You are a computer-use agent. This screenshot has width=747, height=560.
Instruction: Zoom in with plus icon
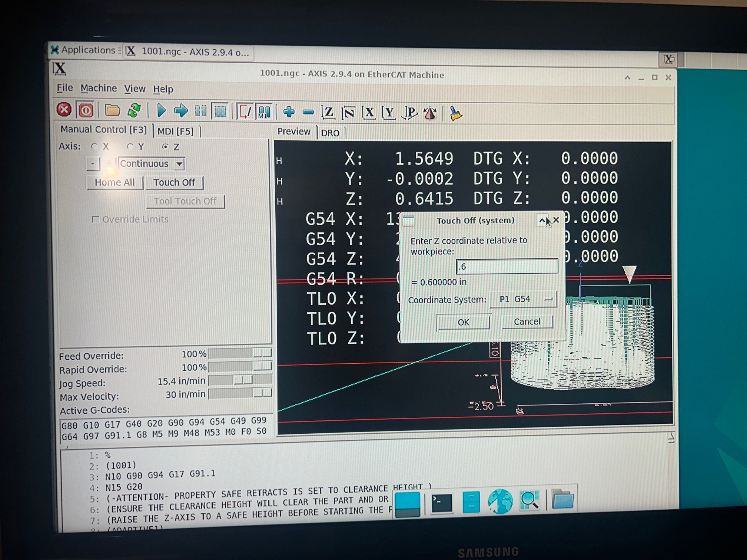point(289,112)
